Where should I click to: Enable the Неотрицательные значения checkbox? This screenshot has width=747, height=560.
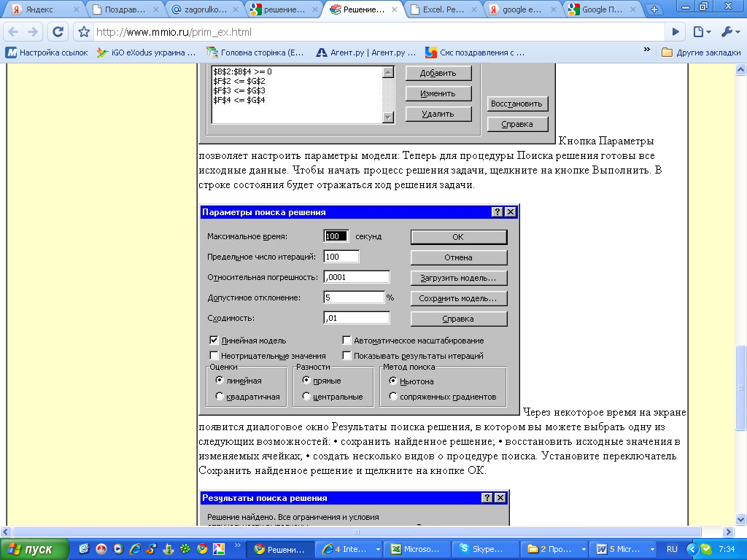pyautogui.click(x=214, y=355)
